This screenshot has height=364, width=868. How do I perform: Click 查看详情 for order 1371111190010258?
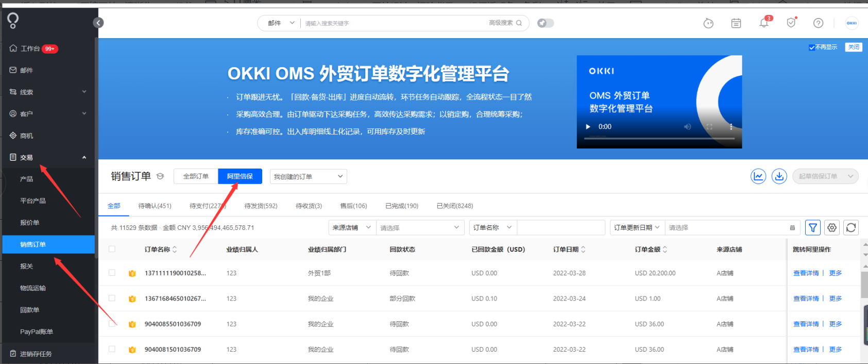[x=806, y=273]
